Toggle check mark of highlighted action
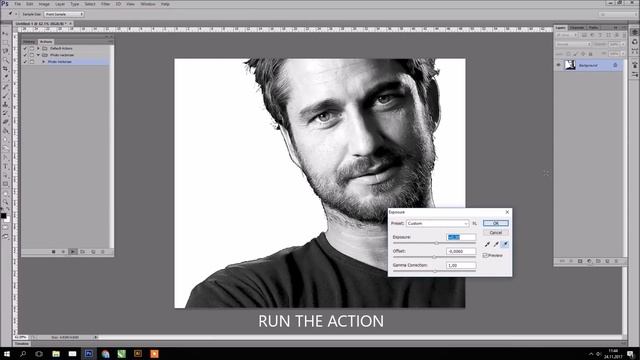The width and height of the screenshot is (640, 360). [x=25, y=62]
